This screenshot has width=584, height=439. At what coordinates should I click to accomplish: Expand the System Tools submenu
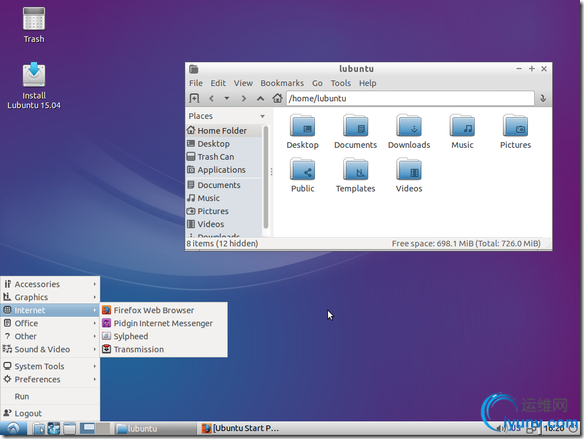coord(50,366)
